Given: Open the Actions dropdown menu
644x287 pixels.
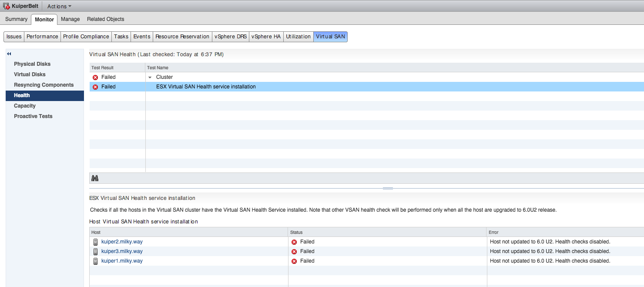Looking at the screenshot, I should 59,7.
